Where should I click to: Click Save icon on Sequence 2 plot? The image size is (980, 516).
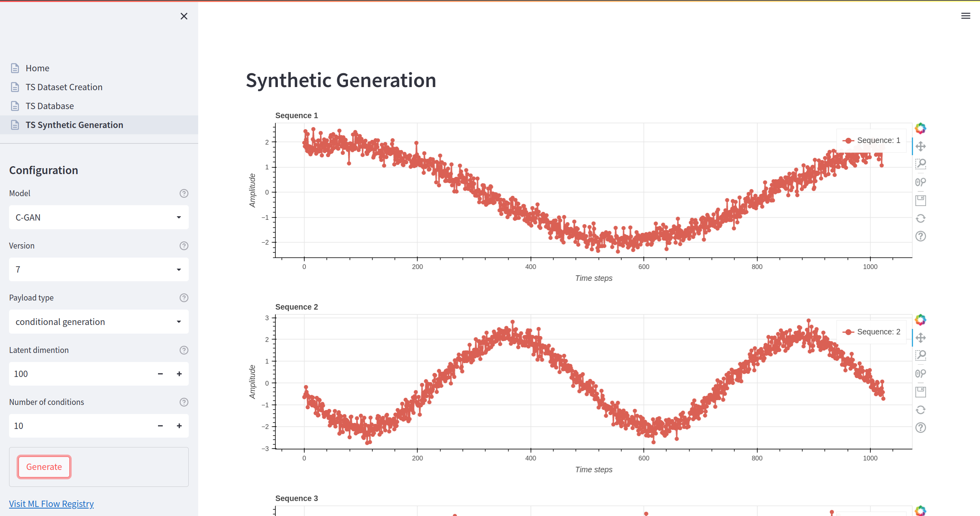[x=920, y=392]
